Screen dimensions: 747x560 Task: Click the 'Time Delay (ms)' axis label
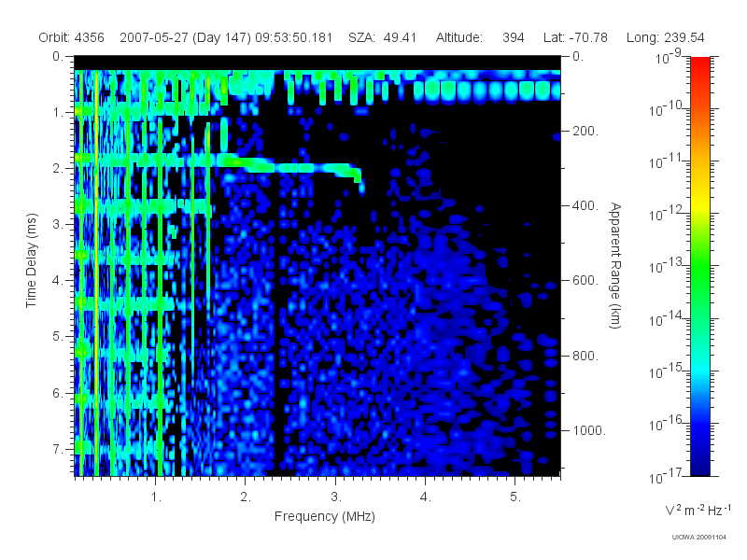point(31,260)
